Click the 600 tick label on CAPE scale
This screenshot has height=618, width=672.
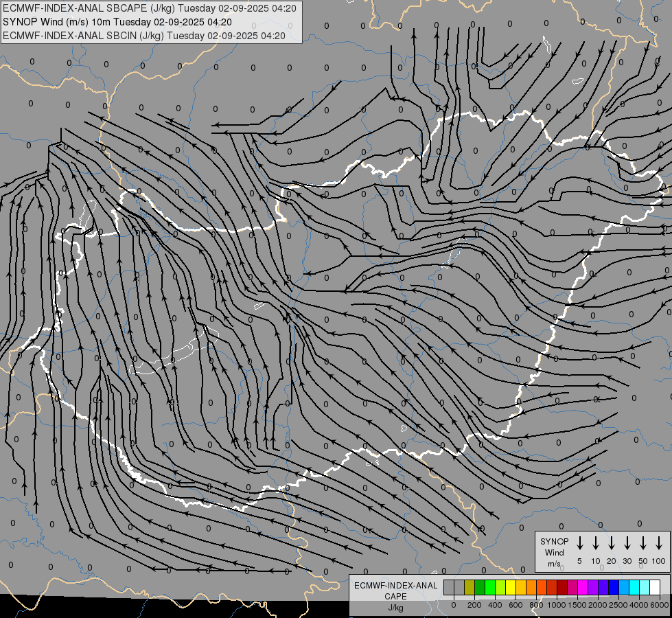click(x=515, y=605)
